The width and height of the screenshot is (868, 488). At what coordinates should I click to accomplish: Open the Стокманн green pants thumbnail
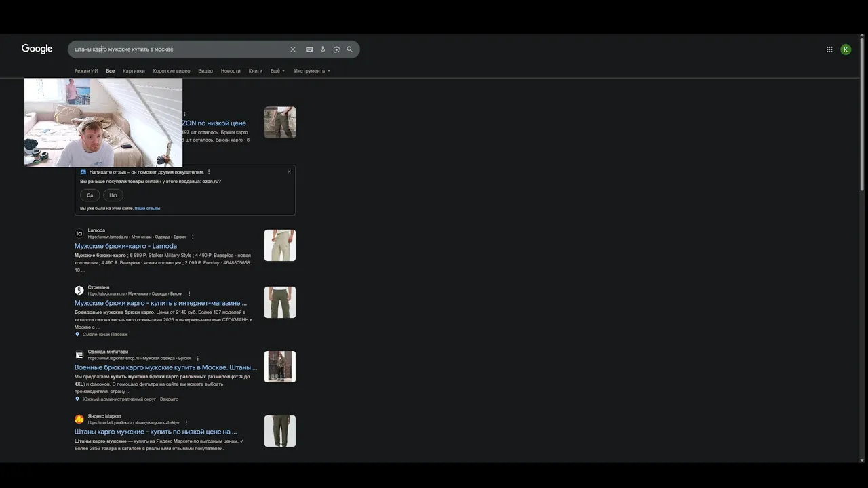coord(280,302)
